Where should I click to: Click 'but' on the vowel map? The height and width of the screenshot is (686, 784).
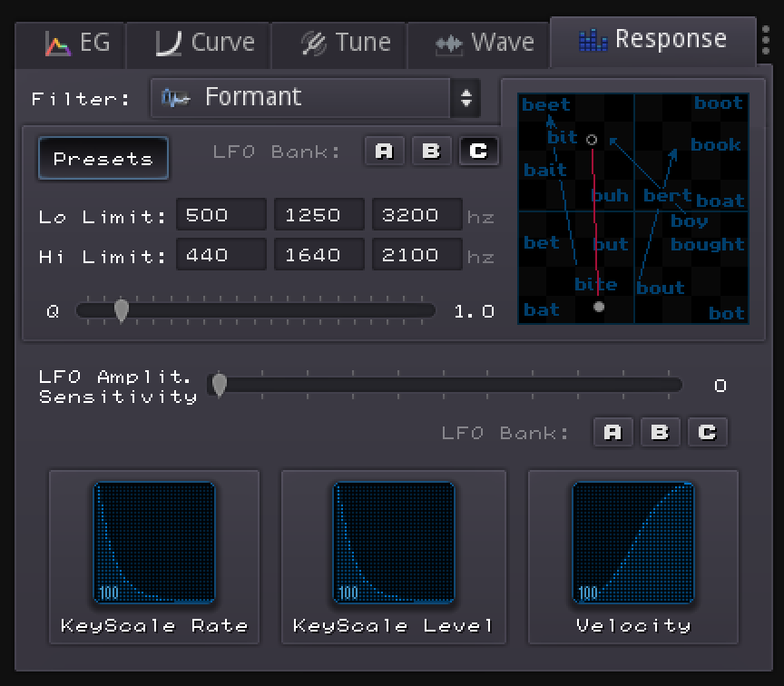point(611,244)
